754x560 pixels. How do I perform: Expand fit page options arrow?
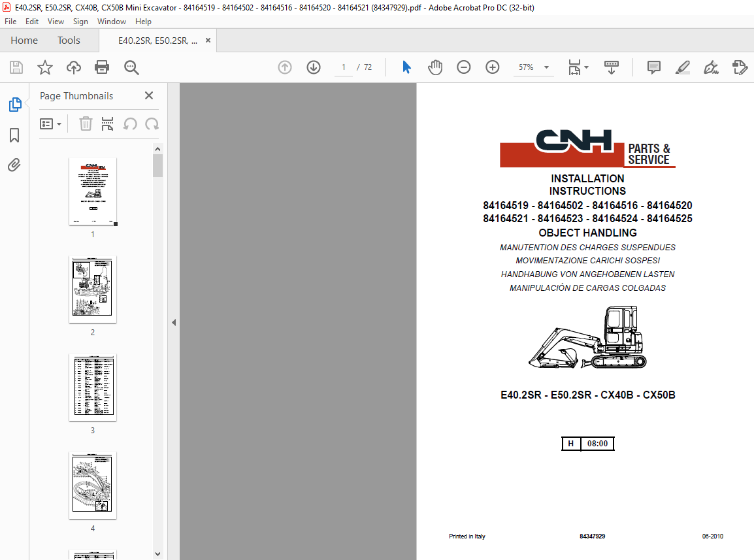pyautogui.click(x=586, y=67)
